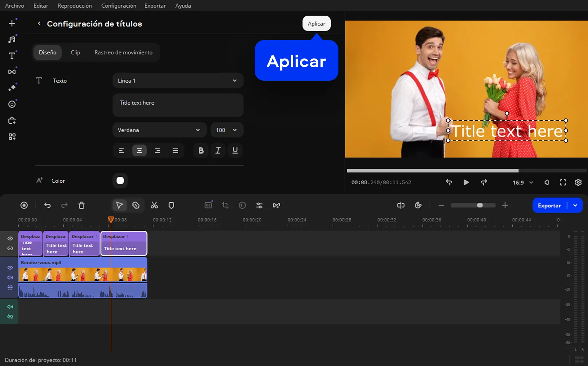The height and width of the screenshot is (366, 588).
Task: Click the Exportar button
Action: (x=549, y=206)
